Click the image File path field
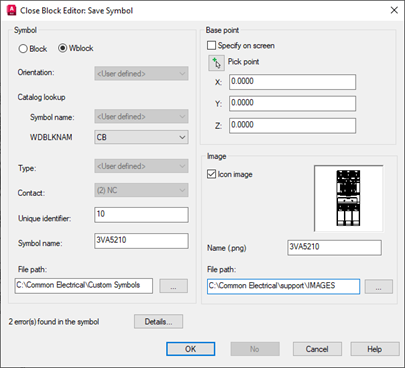 (283, 286)
